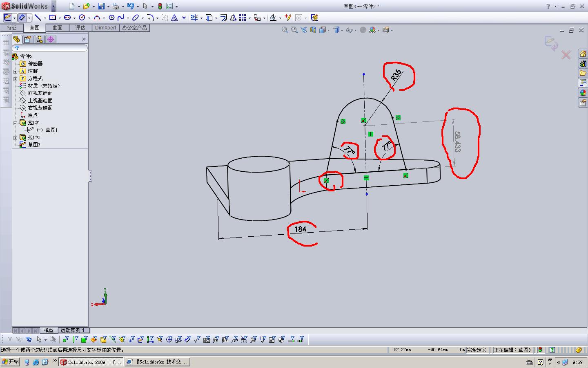This screenshot has height=368, width=588.
Task: Switch to the 办公室产品 tab
Action: (134, 28)
